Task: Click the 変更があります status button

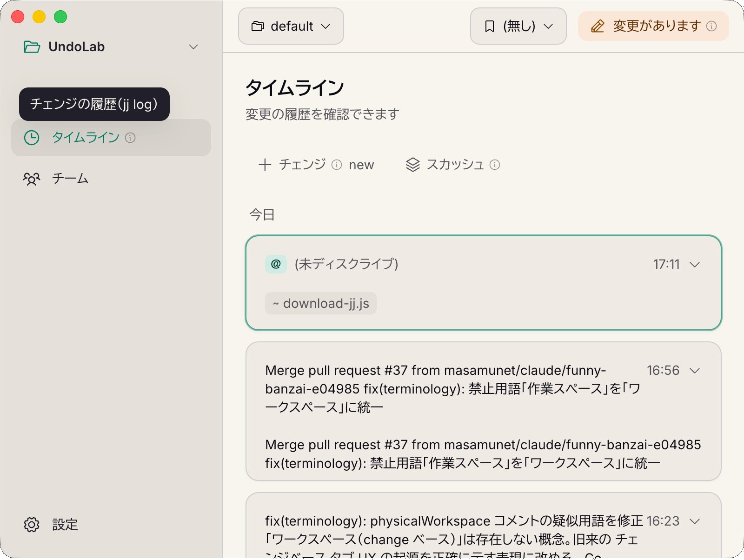Action: click(x=653, y=26)
